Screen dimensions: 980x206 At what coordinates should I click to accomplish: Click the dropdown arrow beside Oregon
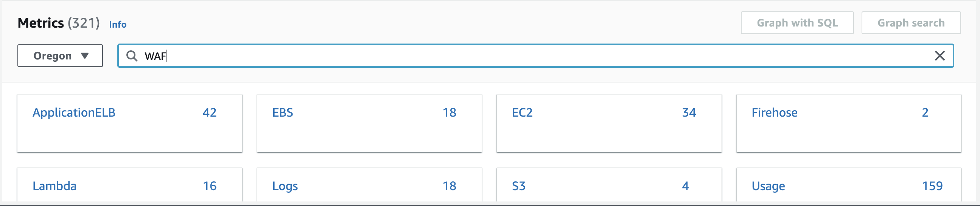click(x=85, y=56)
